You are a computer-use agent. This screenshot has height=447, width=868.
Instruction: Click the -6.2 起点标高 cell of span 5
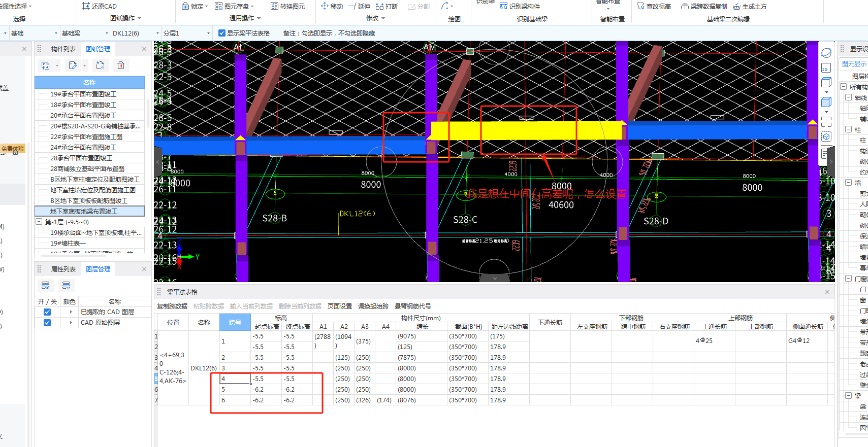pyautogui.click(x=267, y=390)
